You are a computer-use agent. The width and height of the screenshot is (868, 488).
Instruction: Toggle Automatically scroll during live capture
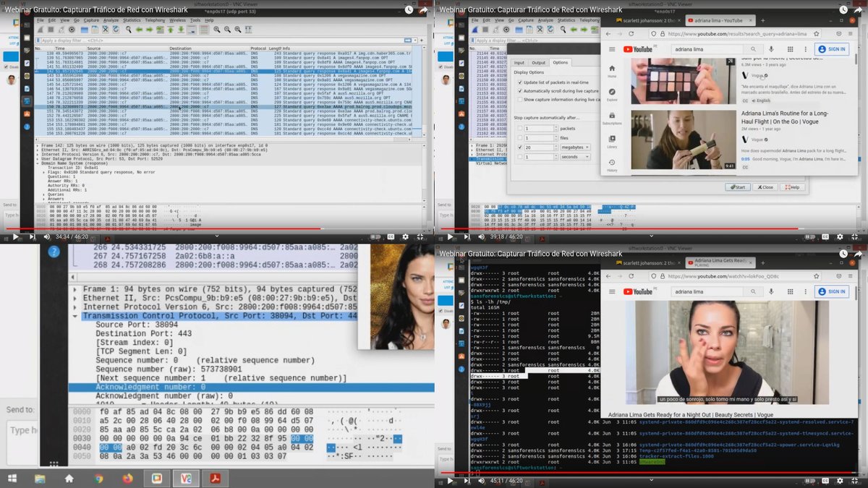tap(520, 91)
